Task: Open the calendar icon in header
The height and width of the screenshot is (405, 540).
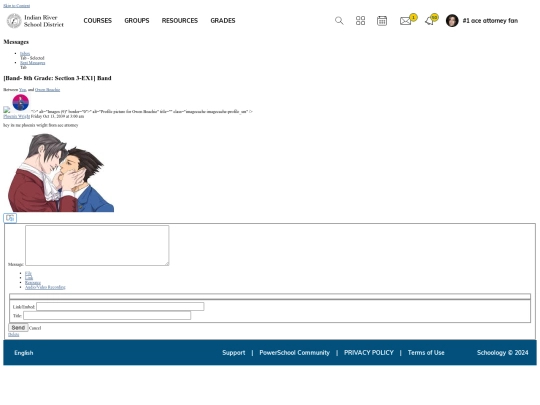Action: (x=382, y=21)
